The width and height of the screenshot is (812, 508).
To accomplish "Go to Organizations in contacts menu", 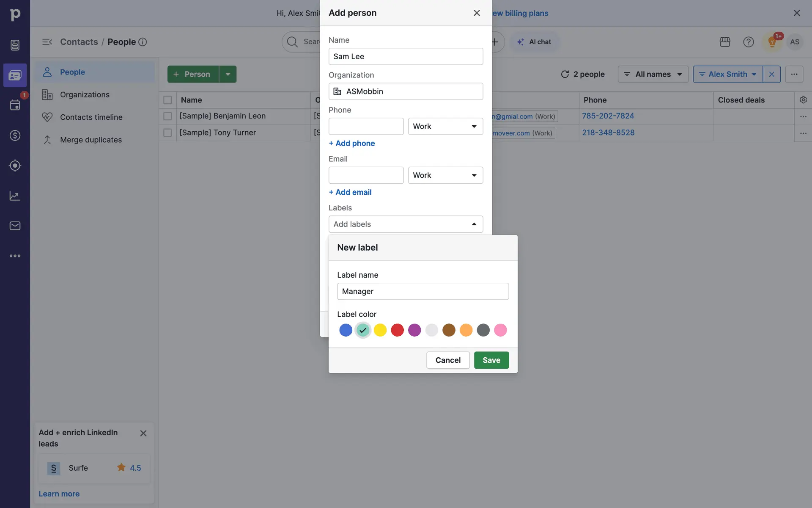I will click(x=85, y=95).
